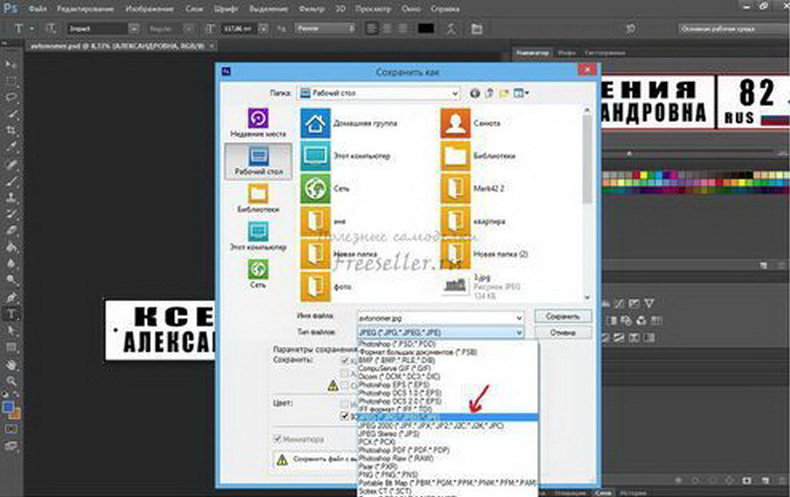The height and width of the screenshot is (497, 790).
Task: Add a Vibrance adjustment icon
Action: click(x=649, y=303)
